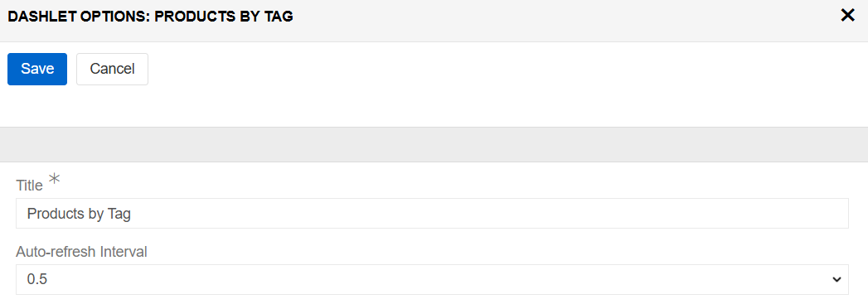Viewport: 868px width, 304px height.
Task: Open the Auto-refresh Interval dropdown
Action: 432,280
